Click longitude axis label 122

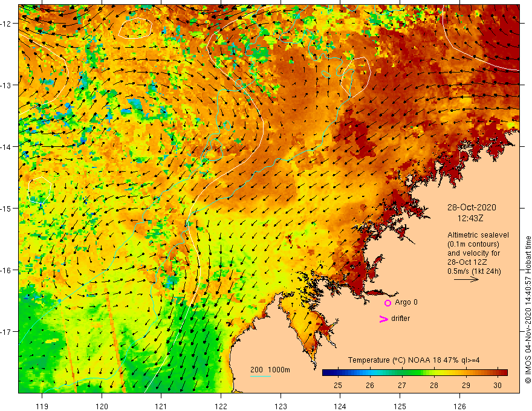221,406
